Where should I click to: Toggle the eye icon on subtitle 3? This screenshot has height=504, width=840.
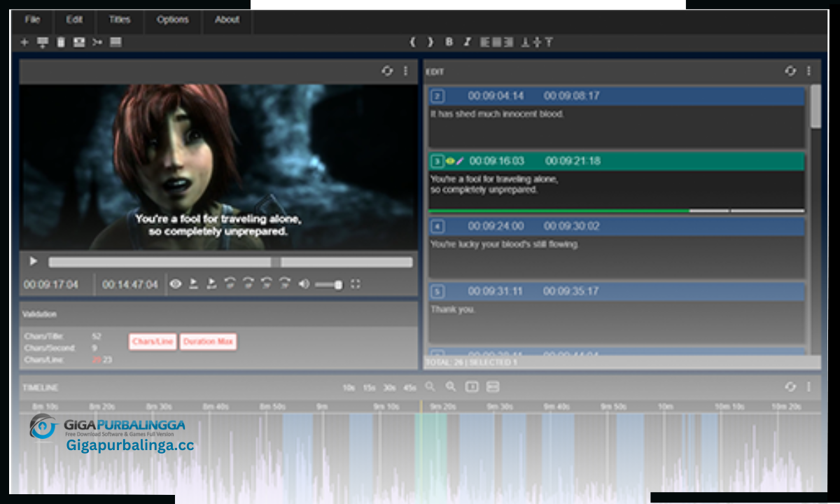click(450, 161)
